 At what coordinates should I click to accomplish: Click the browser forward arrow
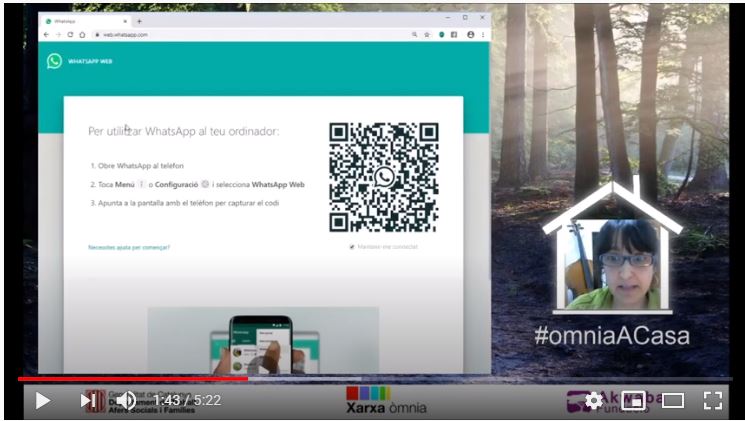coord(58,35)
